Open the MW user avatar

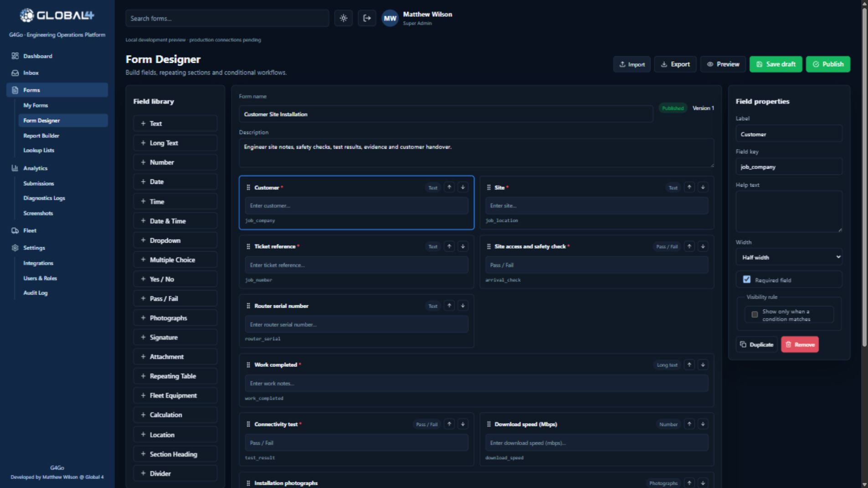(390, 18)
